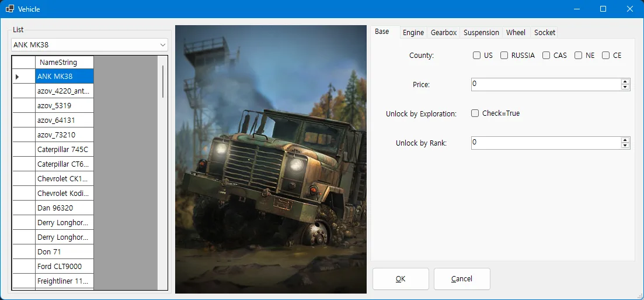This screenshot has width=644, height=300.
Task: Click the Price spinner up arrow
Action: 625,82
